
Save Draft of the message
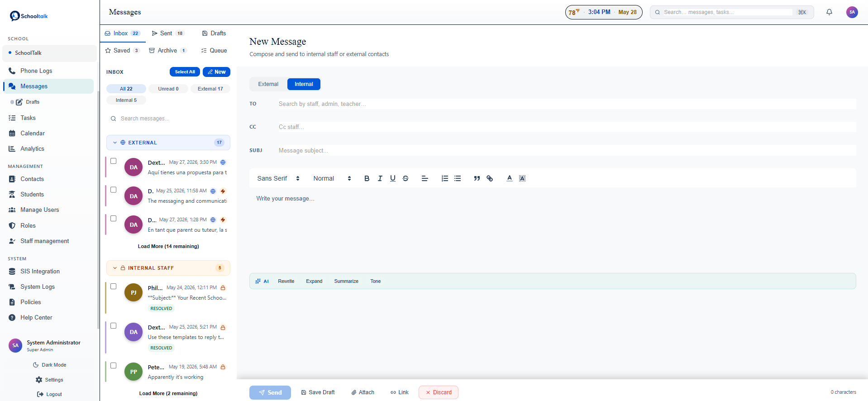tap(318, 392)
